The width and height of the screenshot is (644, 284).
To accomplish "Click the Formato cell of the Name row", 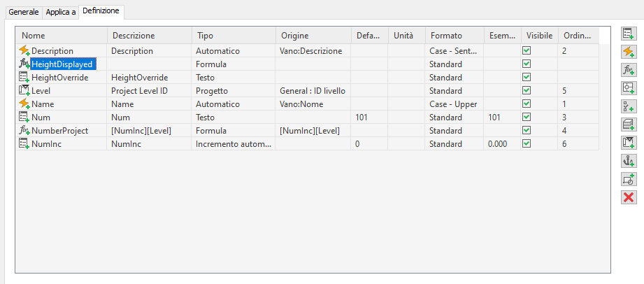I will [x=453, y=104].
